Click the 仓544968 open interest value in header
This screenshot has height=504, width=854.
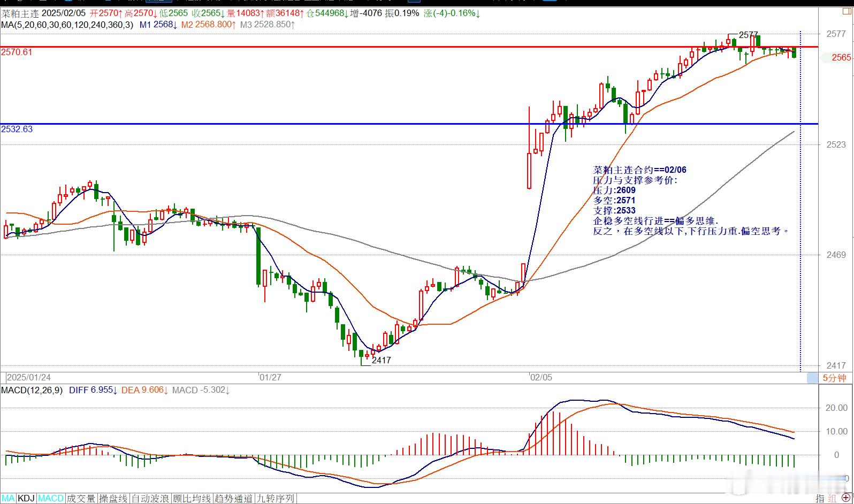(x=326, y=13)
